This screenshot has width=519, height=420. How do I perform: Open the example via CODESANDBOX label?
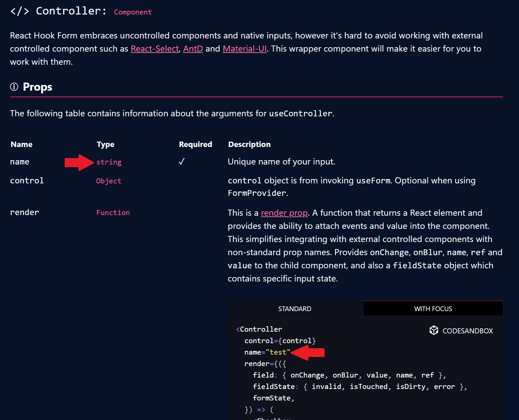click(467, 331)
